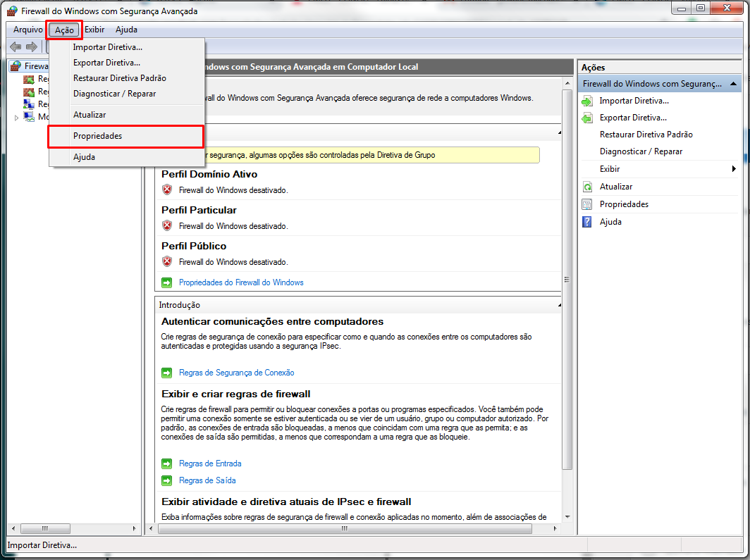Screen dimensions: 750x560
Task: Select the Atualizar refresh icon in Ações pane
Action: (587, 187)
